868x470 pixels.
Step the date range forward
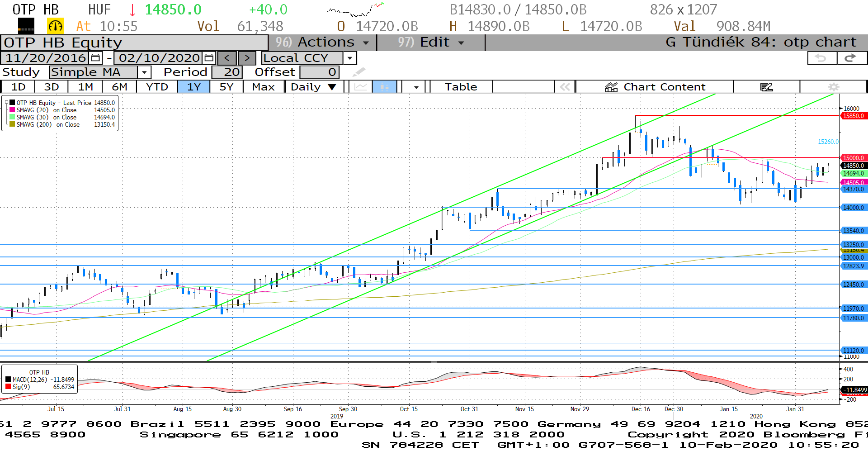[x=247, y=58]
